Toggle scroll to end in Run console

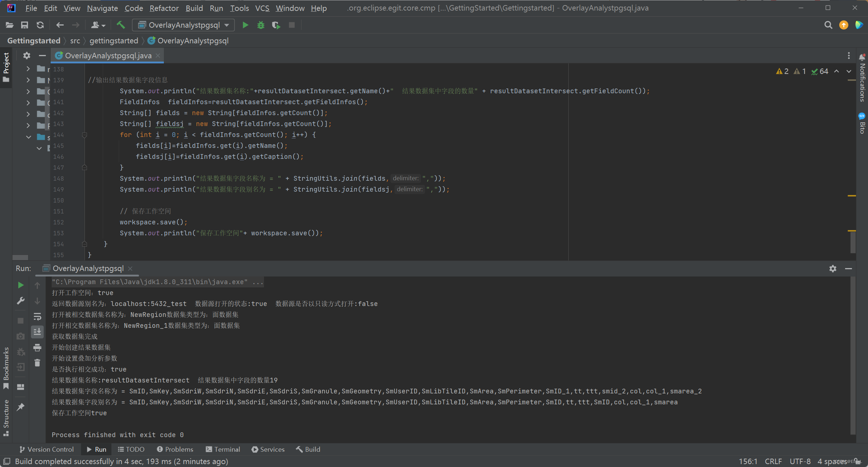(x=37, y=332)
